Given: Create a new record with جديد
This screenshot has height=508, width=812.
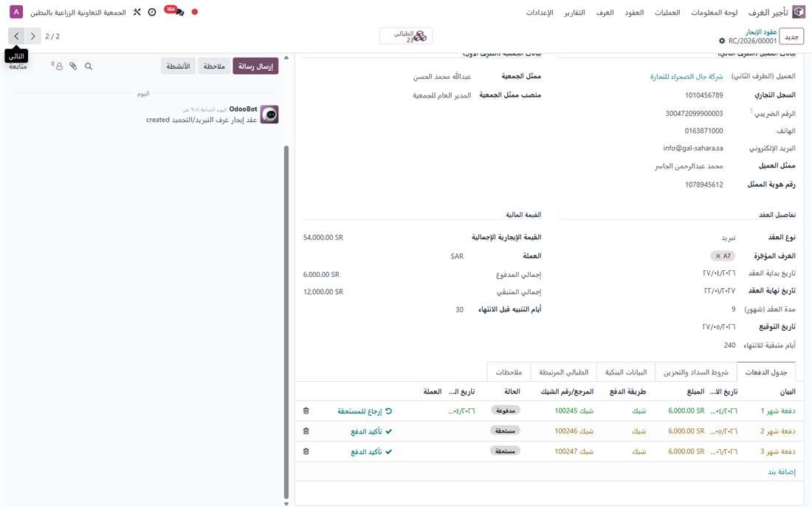Looking at the screenshot, I should pyautogui.click(x=791, y=37).
